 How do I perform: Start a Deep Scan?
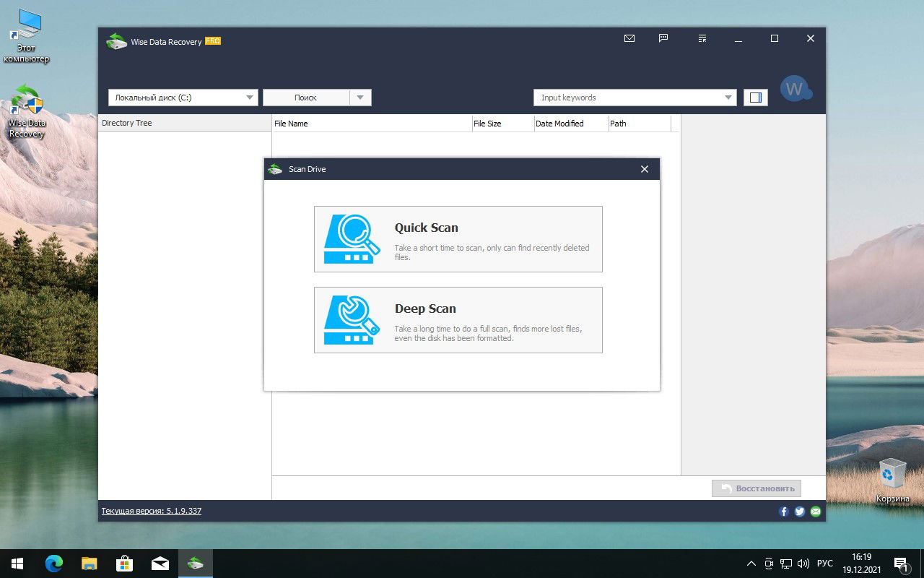click(x=458, y=320)
